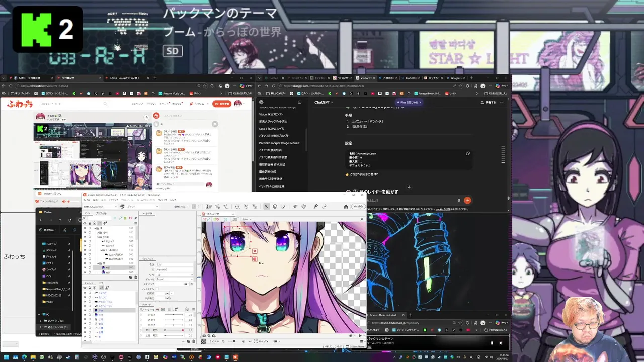644x362 pixels.
Task: Click the play button at canvas bottom right
Action: tap(360, 336)
